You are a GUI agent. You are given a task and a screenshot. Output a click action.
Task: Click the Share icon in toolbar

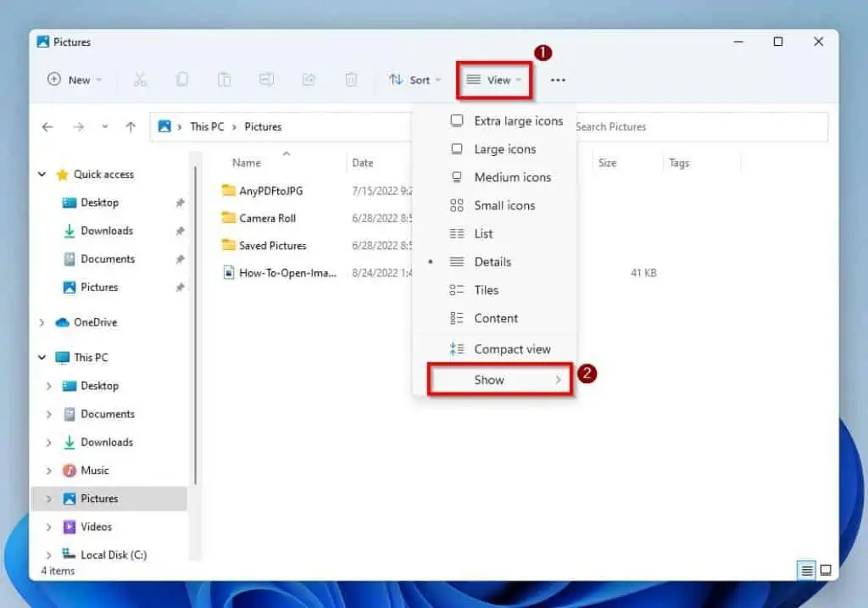(309, 80)
